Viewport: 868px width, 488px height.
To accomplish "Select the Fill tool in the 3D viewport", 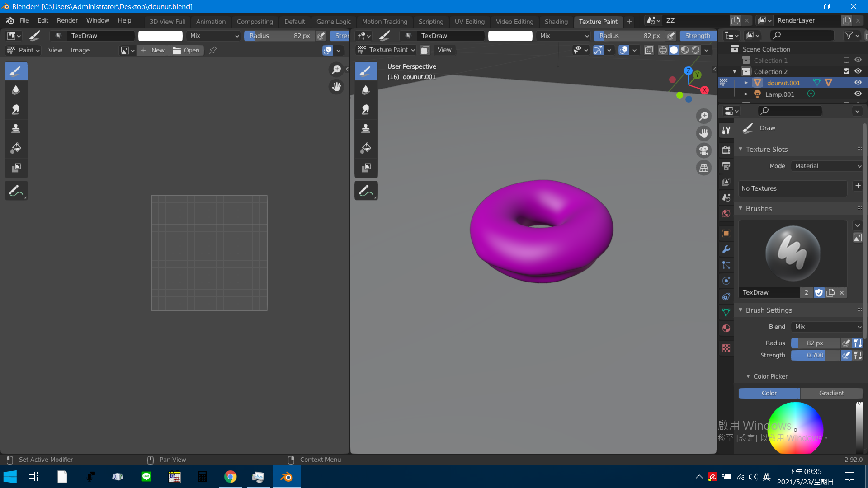I will (366, 148).
